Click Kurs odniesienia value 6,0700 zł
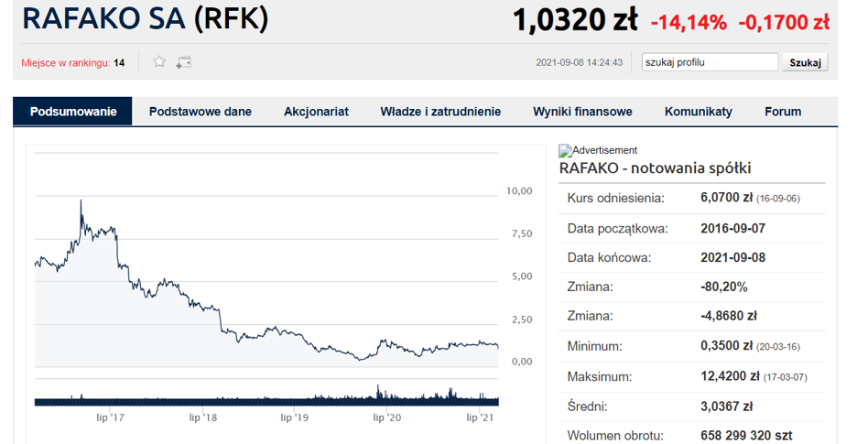The width and height of the screenshot is (868, 444). [726, 198]
